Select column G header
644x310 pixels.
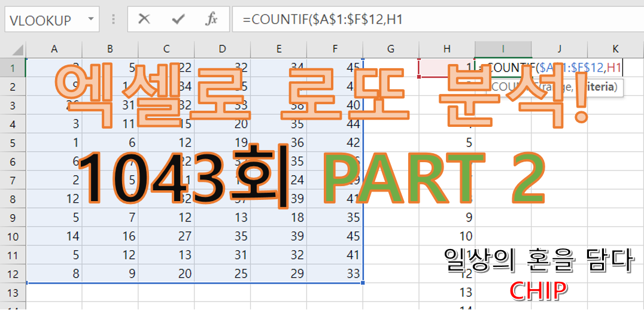(391, 49)
